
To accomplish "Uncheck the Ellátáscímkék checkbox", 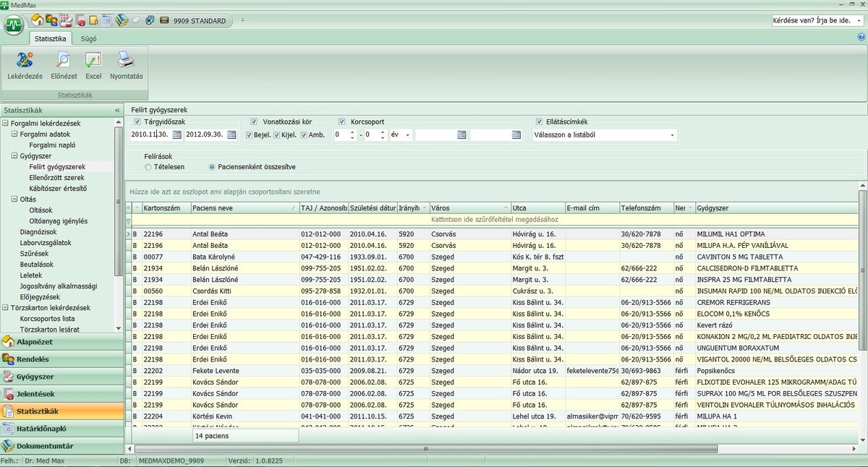I will (x=540, y=121).
